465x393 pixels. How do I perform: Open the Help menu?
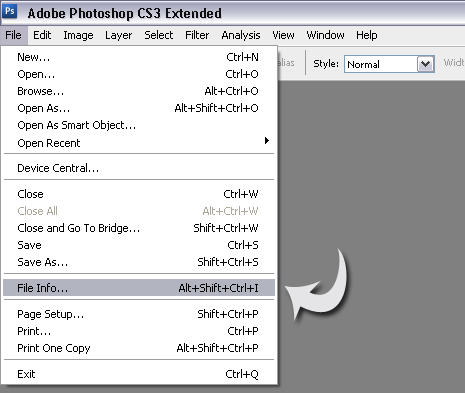pos(367,35)
